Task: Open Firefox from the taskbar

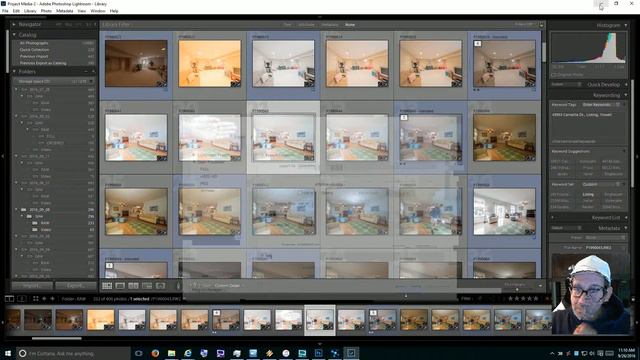Action: (155, 353)
